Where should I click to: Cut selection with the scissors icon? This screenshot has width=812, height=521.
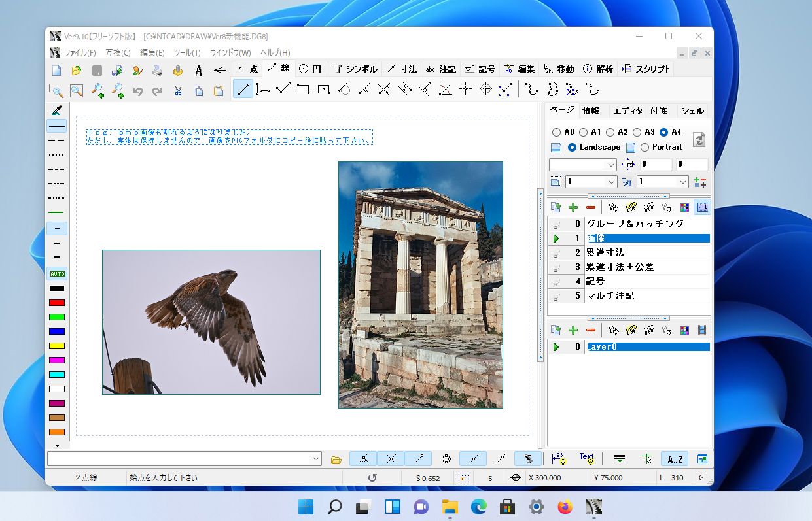tap(178, 90)
